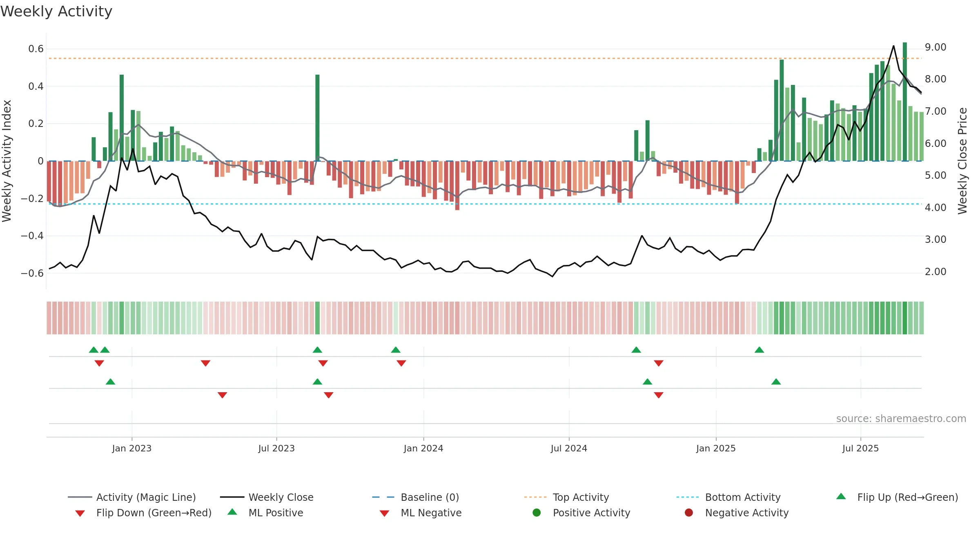Image resolution: width=980 pixels, height=551 pixels.
Task: Toggle the Baseline (0) legend entry
Action: (416, 497)
